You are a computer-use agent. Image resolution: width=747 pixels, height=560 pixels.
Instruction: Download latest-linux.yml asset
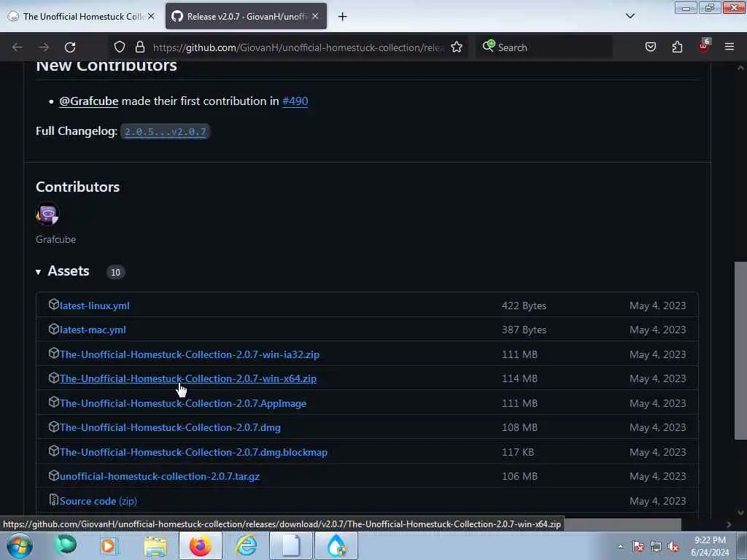click(94, 306)
